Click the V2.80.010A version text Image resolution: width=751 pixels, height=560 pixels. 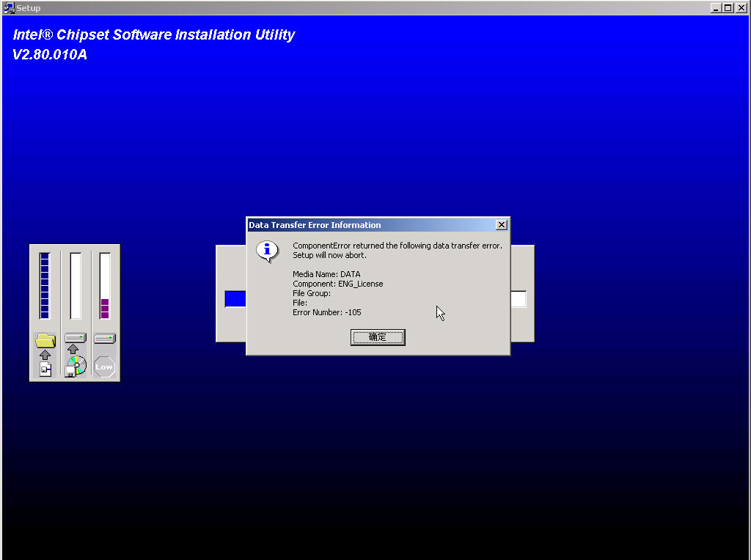pos(50,54)
